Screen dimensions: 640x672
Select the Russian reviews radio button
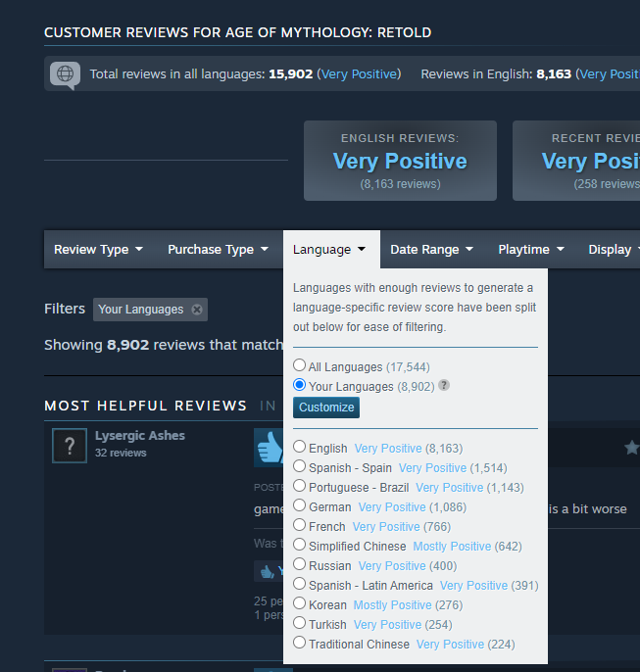[x=299, y=564]
